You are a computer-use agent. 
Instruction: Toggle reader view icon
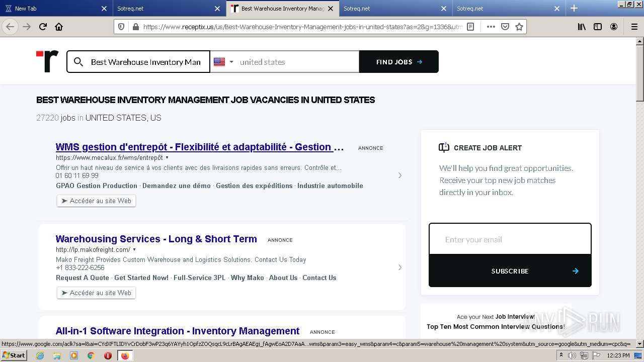[470, 27]
